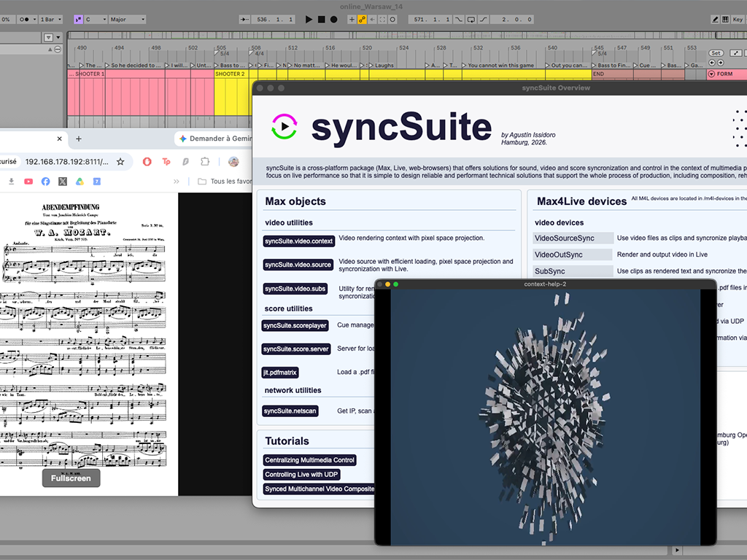This screenshot has height=560, width=747.
Task: Open the Chrome extensions puzzle icon
Action: 205,162
